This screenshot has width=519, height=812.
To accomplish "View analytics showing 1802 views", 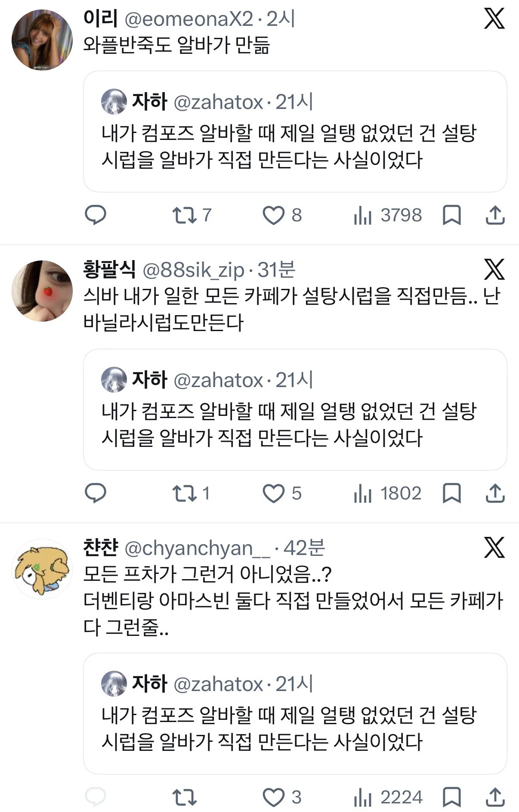I will [387, 493].
